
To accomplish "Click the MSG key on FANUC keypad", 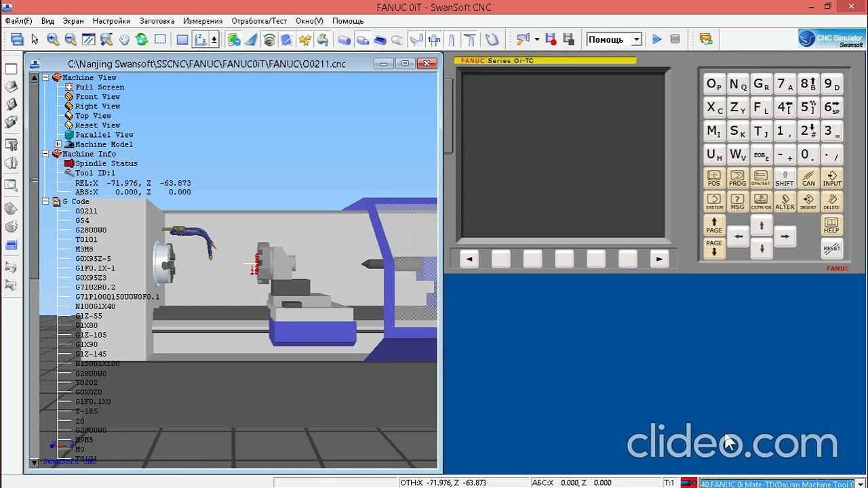I will (737, 203).
